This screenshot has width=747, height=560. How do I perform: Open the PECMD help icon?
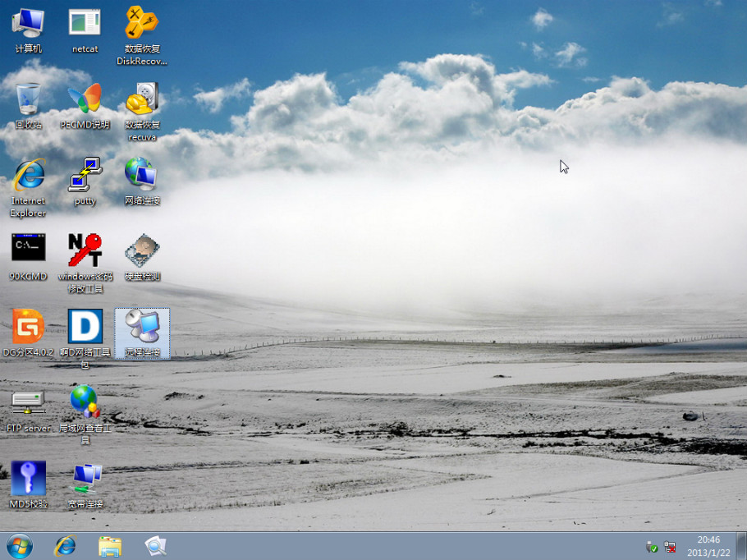85,99
